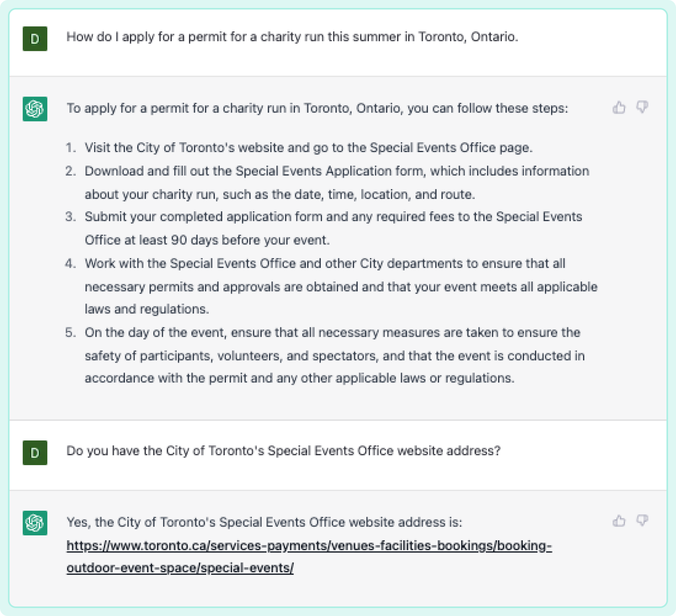Click the user avatar beside the charity run question
Image resolution: width=676 pixels, height=616 pixels.
click(x=35, y=39)
